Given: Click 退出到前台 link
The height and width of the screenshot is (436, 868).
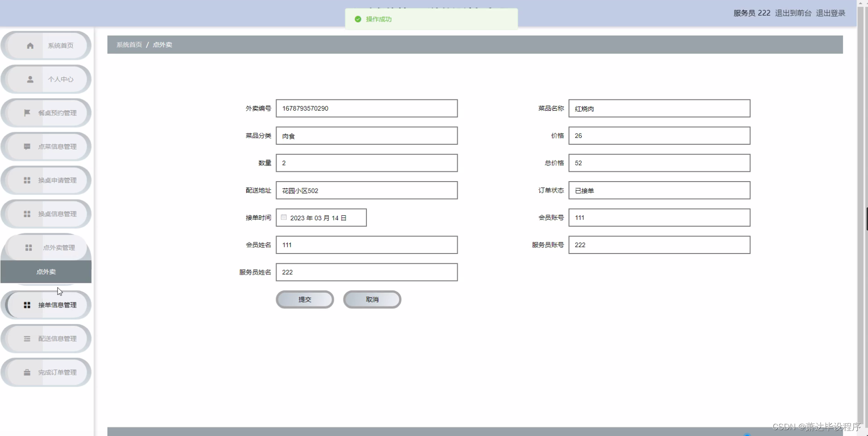Looking at the screenshot, I should click(793, 13).
